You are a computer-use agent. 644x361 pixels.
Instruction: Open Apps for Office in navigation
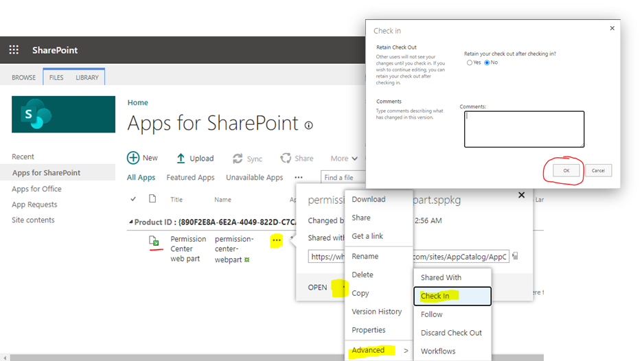(x=36, y=189)
